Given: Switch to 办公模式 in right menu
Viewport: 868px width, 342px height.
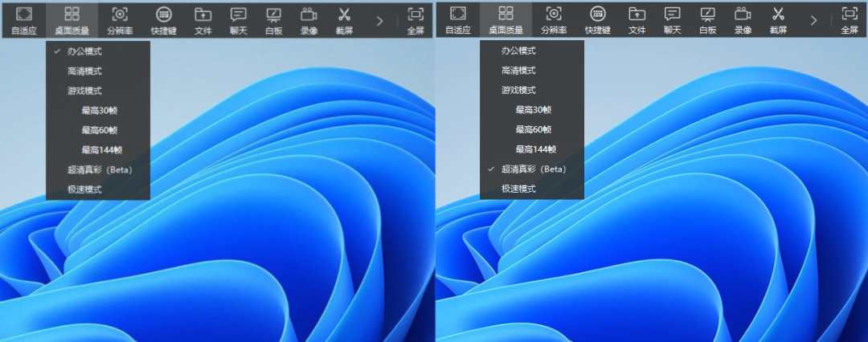Looking at the screenshot, I should 532,51.
